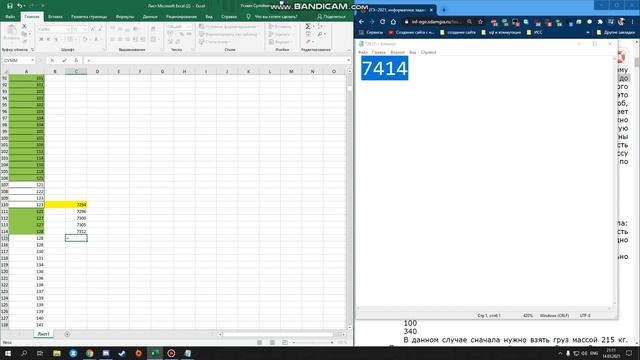Open Clipboard group dialog launcher
The image size is (640, 360).
(33, 50)
